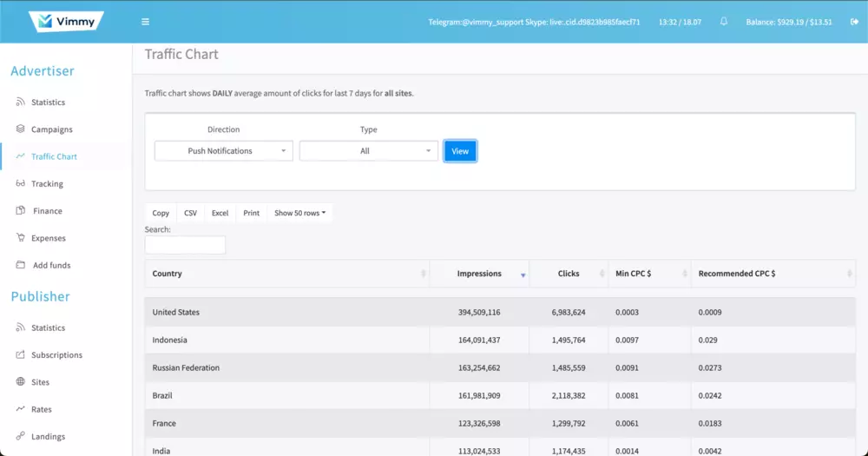Click the Tracking glasses icon

(21, 183)
